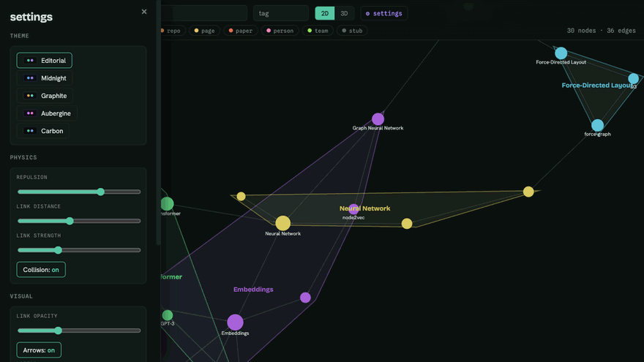The height and width of the screenshot is (362, 644).
Task: Select the Aubergine theme
Action: click(47, 113)
